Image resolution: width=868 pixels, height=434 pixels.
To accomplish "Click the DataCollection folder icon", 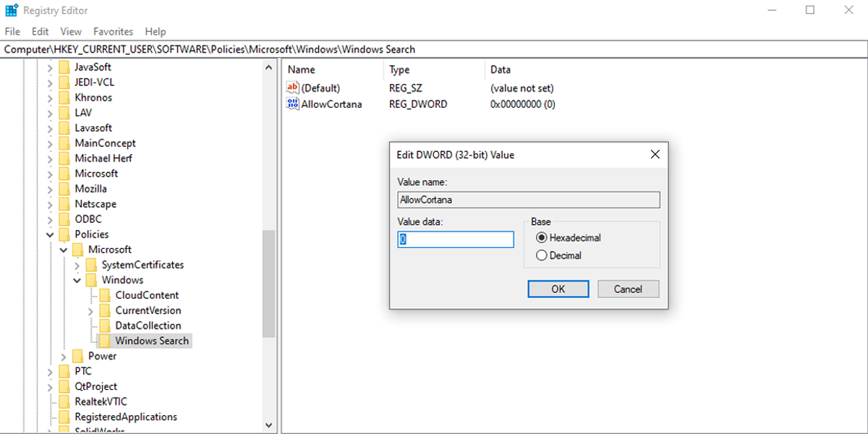I will 105,325.
